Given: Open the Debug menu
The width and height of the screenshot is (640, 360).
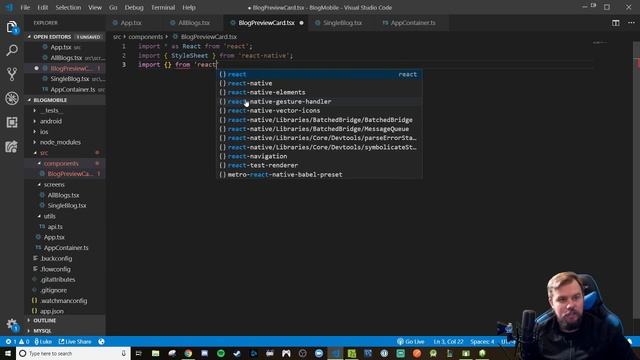Looking at the screenshot, I should pos(134,7).
